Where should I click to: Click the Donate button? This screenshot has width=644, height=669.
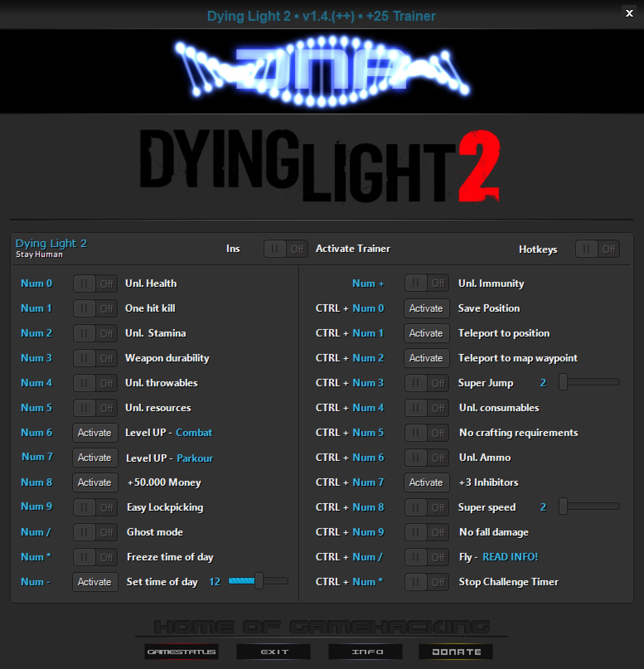pyautogui.click(x=456, y=652)
